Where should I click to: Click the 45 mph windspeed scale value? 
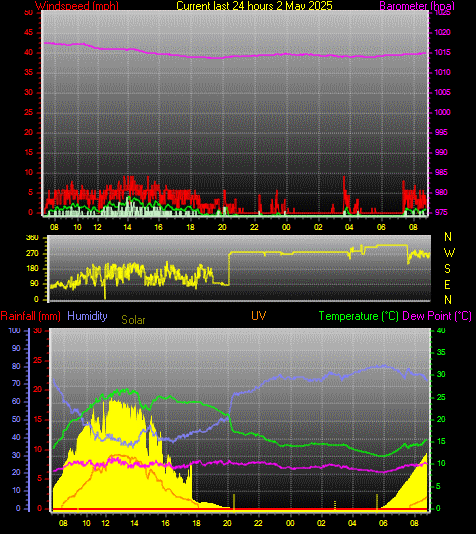click(x=29, y=33)
